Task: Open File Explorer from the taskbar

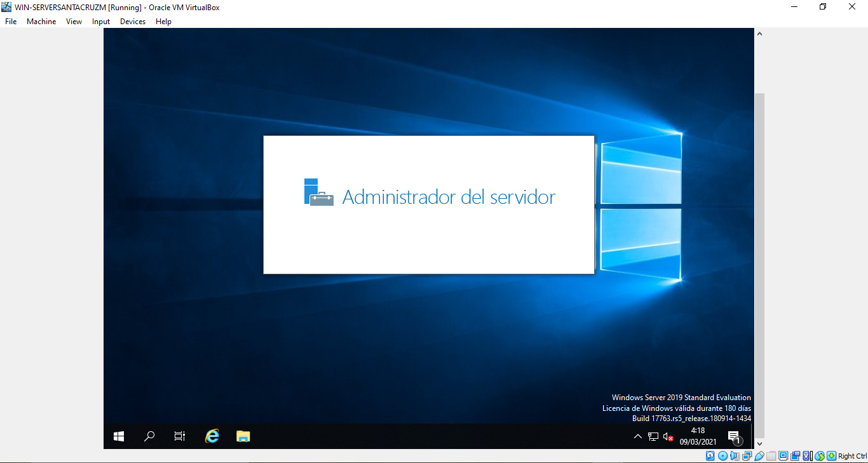Action: [x=242, y=436]
